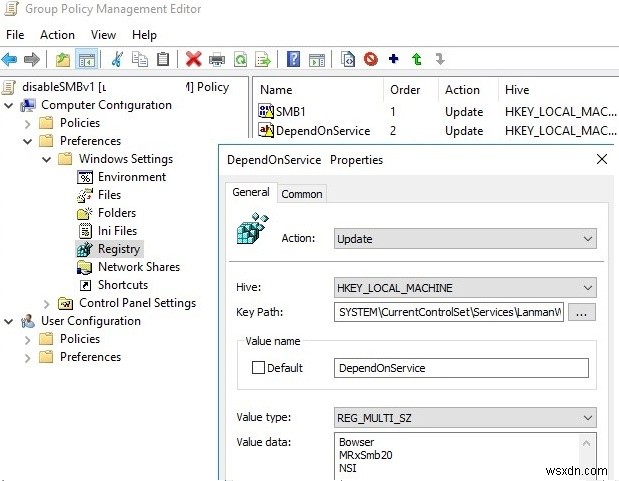
Task: Move the item up with the green arrow
Action: pyautogui.click(x=416, y=59)
